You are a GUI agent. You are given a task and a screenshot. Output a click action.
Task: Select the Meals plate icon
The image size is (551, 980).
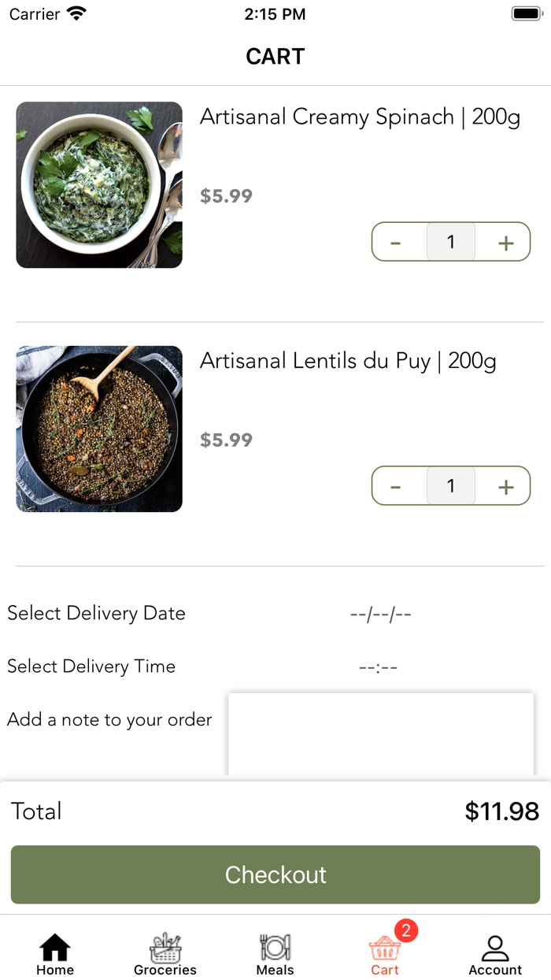pyautogui.click(x=275, y=948)
